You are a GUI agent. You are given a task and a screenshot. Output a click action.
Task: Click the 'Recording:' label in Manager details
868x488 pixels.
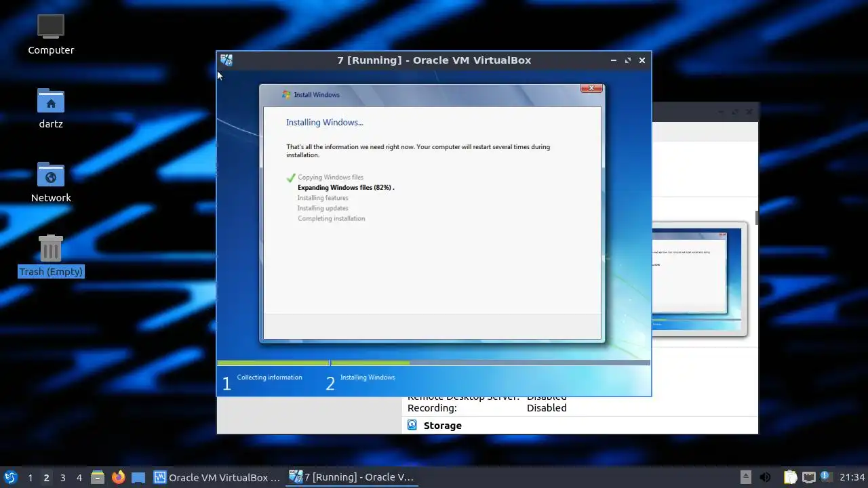point(432,408)
